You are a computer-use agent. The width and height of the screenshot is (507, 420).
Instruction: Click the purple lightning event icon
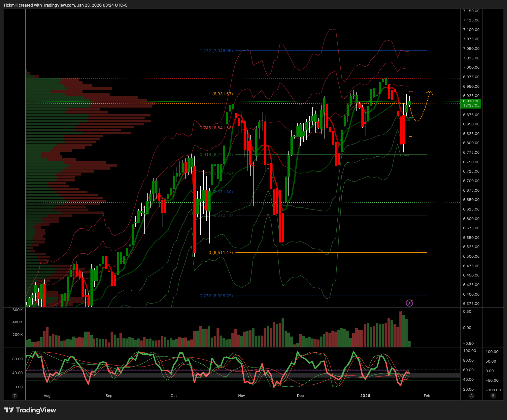point(409,303)
